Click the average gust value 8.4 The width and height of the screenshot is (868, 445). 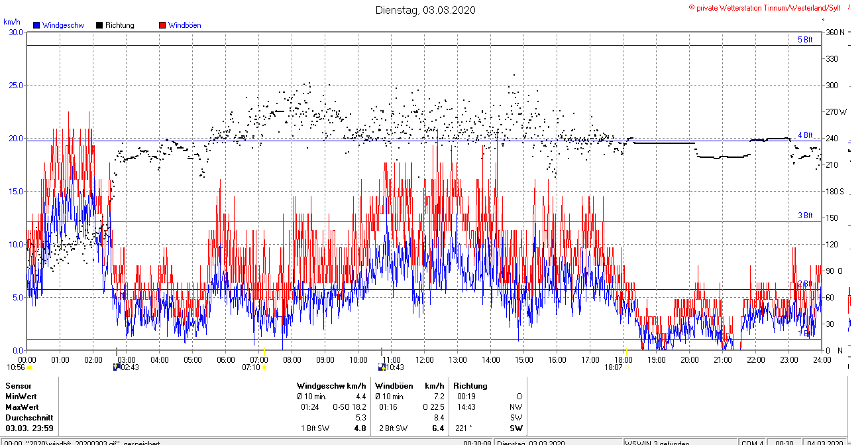[438, 418]
